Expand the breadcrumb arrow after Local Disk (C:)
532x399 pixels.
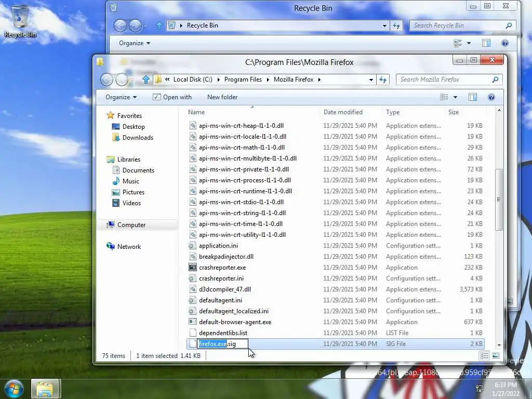[x=218, y=79]
